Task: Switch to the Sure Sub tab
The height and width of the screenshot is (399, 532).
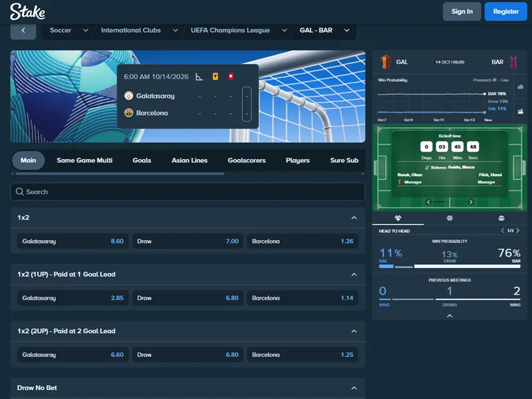Action: (x=344, y=160)
